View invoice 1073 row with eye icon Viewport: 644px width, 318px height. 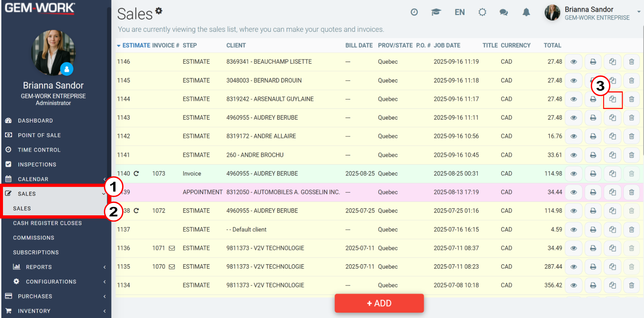tap(574, 173)
